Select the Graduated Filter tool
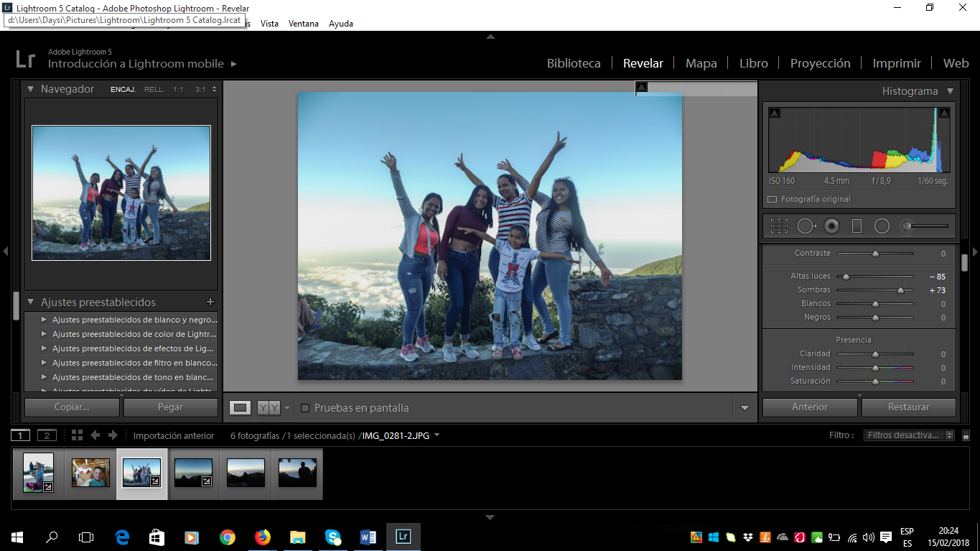The width and height of the screenshot is (980, 551). click(x=857, y=226)
